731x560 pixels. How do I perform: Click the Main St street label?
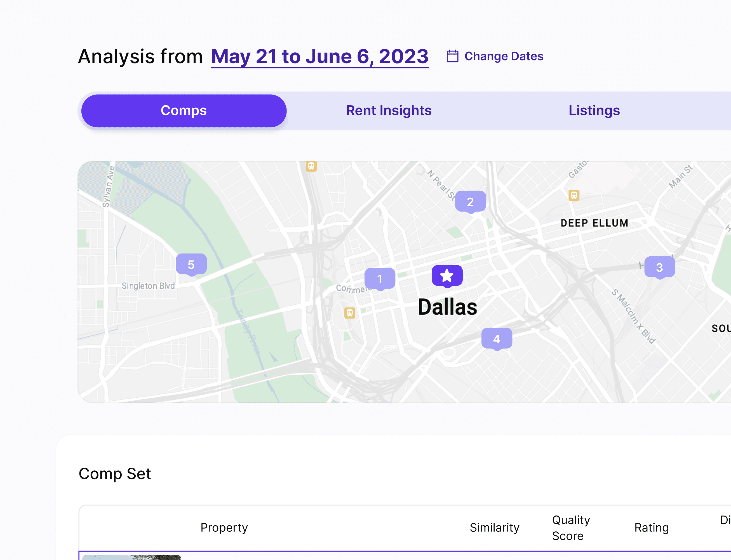coord(681,176)
